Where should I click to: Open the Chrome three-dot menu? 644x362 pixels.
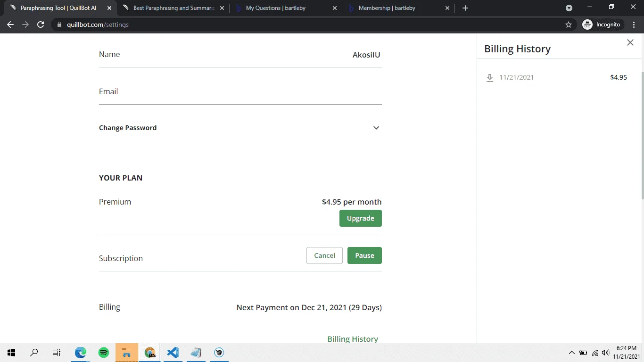pos(634,25)
